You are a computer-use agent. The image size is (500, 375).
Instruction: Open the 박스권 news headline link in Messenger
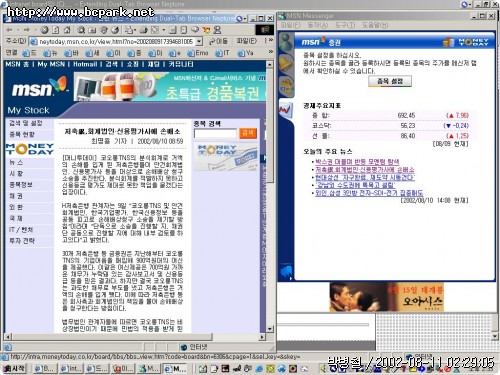pyautogui.click(x=357, y=162)
